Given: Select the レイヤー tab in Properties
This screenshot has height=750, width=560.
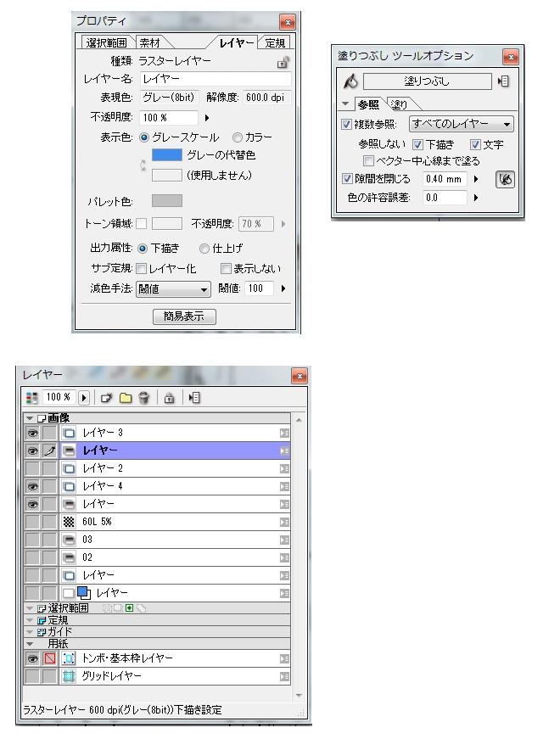Looking at the screenshot, I should click(236, 43).
